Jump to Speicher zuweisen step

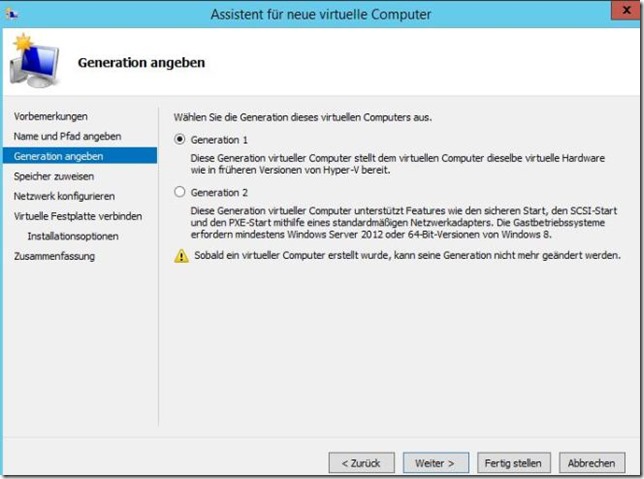54,176
